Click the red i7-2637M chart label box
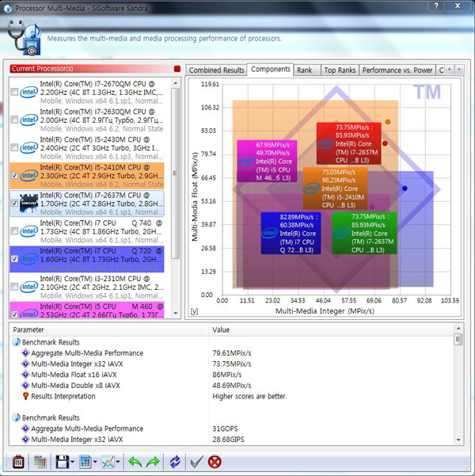The image size is (475, 476). click(349, 143)
